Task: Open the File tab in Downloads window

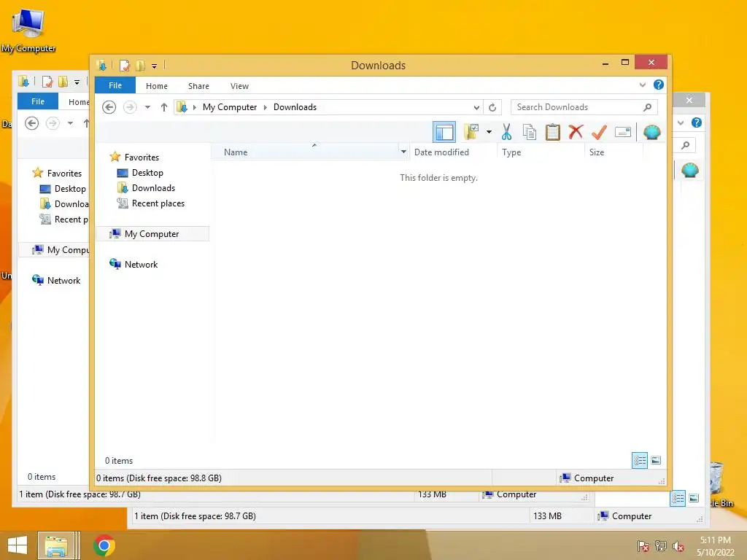Action: 115,85
